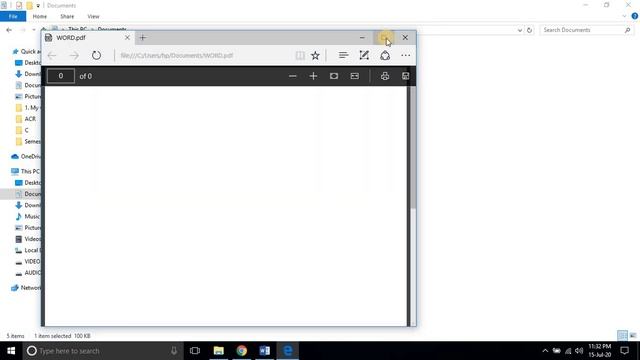640x360 pixels.
Task: Switch Explorer to details view
Action: [622, 336]
